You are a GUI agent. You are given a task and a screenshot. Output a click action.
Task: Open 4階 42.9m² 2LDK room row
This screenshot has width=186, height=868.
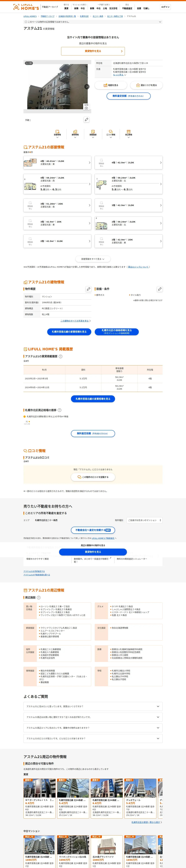128,162
